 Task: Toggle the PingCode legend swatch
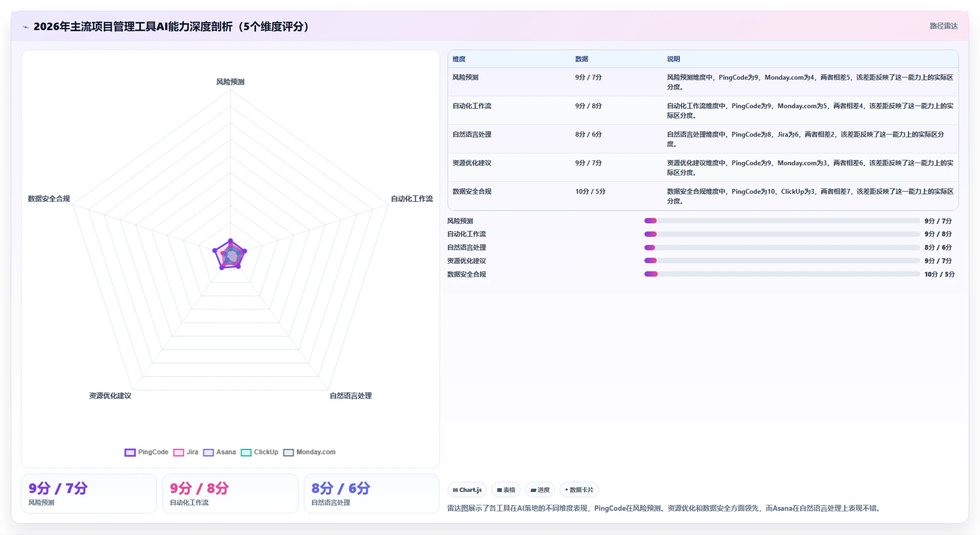(x=130, y=452)
